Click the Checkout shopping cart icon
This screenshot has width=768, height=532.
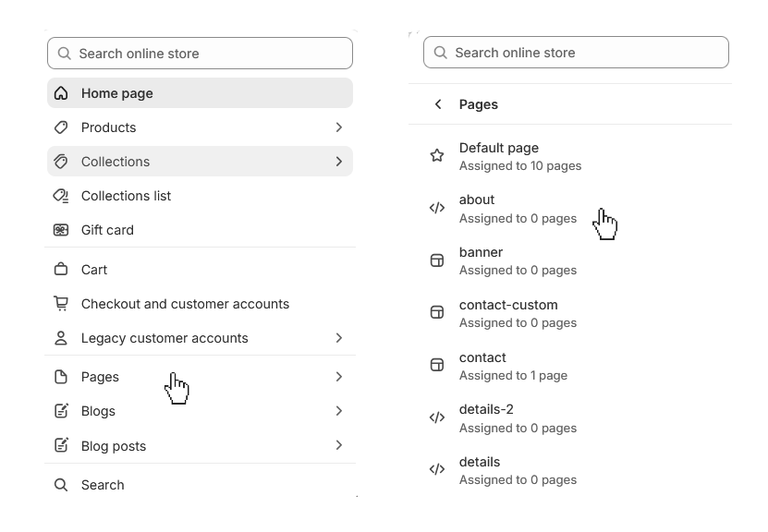(61, 304)
